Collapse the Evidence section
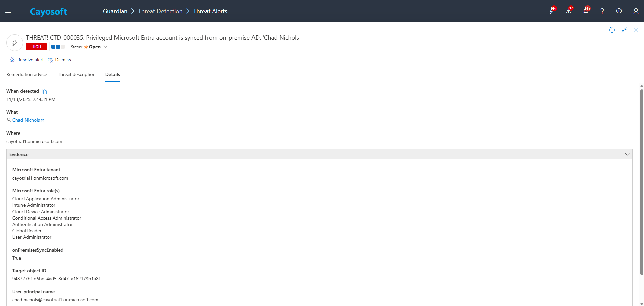This screenshot has height=306, width=644. click(x=627, y=154)
